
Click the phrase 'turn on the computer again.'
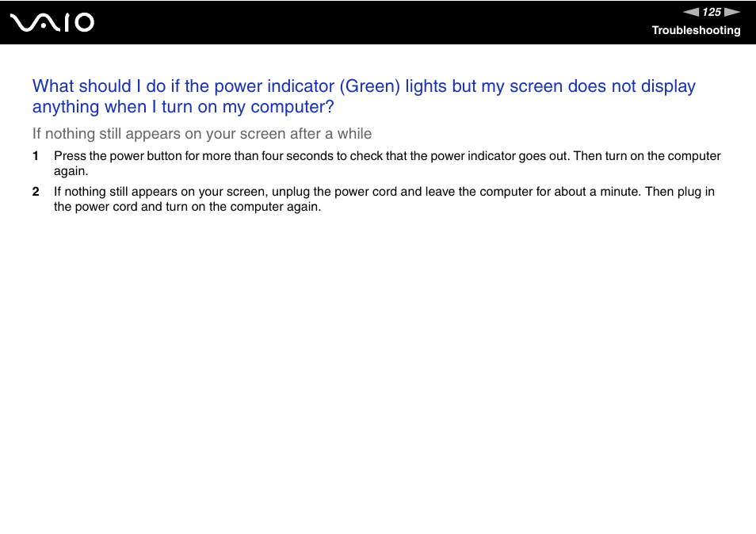pos(243,207)
